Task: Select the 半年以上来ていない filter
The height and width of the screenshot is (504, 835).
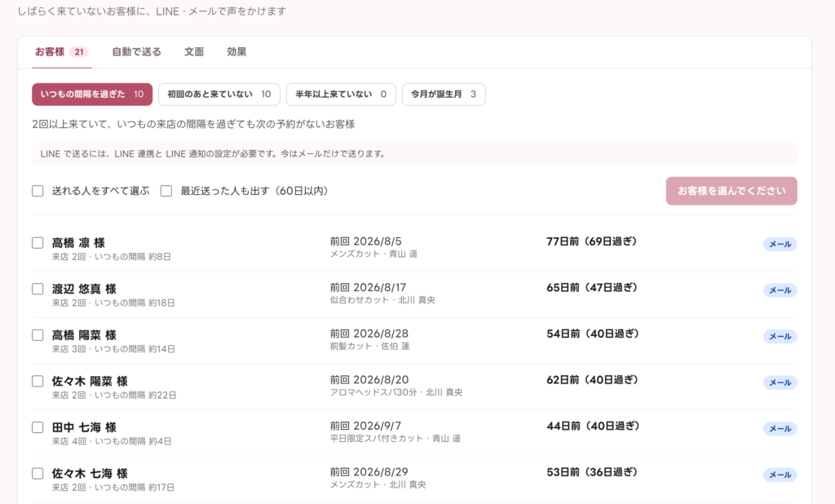Action: (x=341, y=95)
